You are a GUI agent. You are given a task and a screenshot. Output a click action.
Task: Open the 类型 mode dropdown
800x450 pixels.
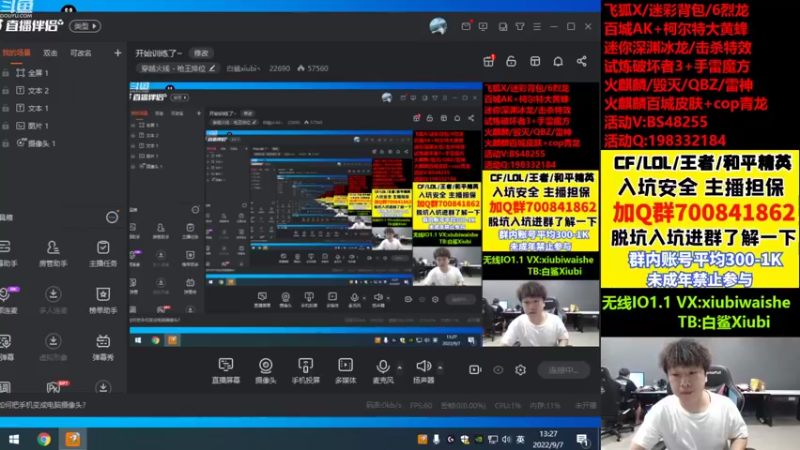pyautogui.click(x=85, y=26)
